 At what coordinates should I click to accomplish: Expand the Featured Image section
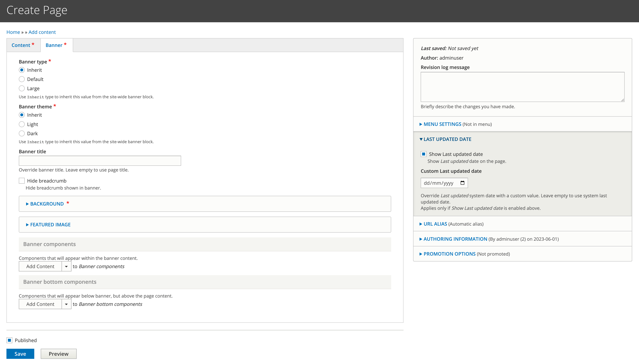[x=50, y=225]
